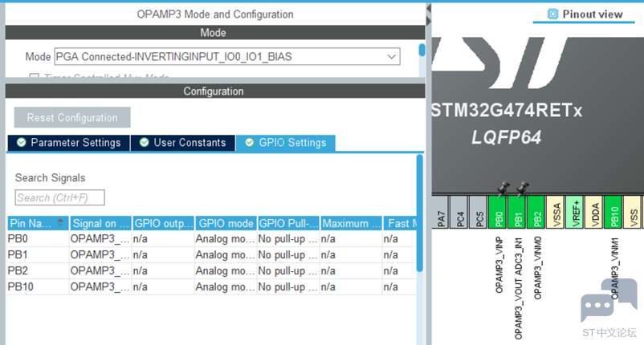Click the OPAMP3_VINM1 pin label
644x345 pixels.
pyautogui.click(x=614, y=268)
